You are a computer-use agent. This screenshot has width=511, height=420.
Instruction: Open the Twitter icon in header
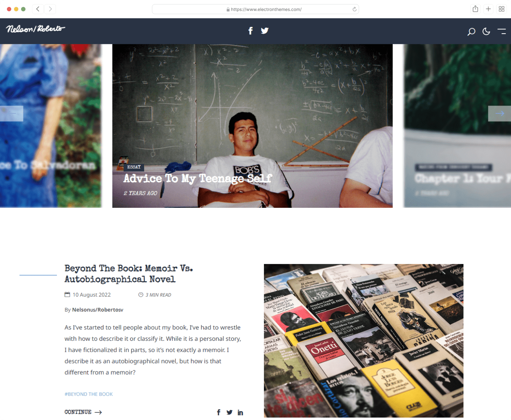pyautogui.click(x=265, y=31)
